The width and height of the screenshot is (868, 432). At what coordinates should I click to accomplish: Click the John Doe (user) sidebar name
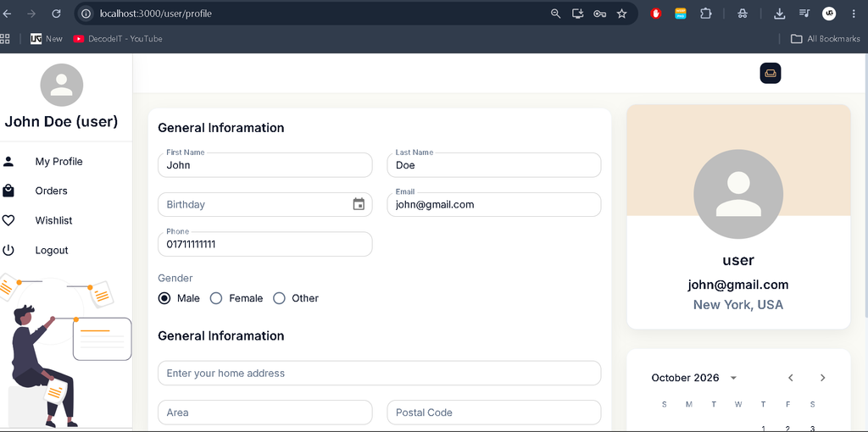61,122
